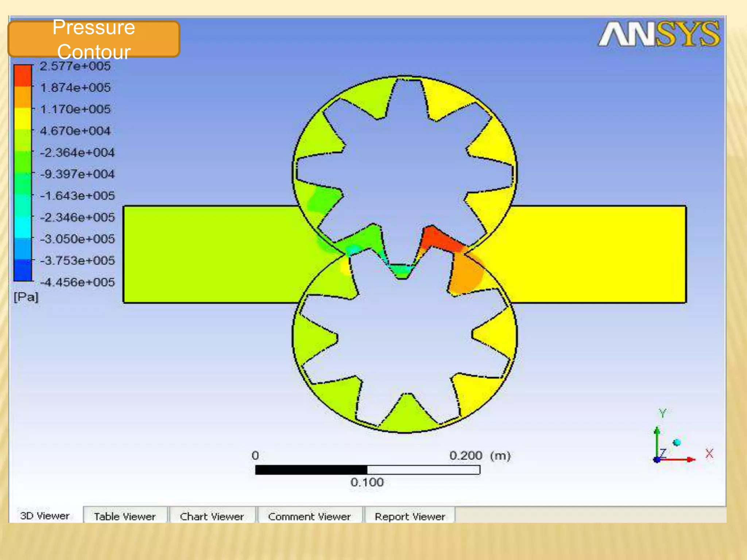Click the green inlet channel on the left

tap(212, 254)
